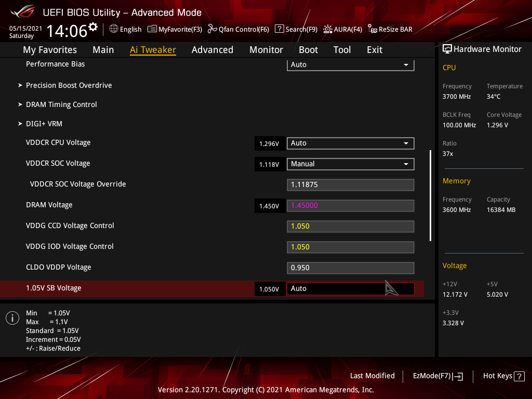
Task: Switch to the My Favorites tab
Action: coord(50,50)
